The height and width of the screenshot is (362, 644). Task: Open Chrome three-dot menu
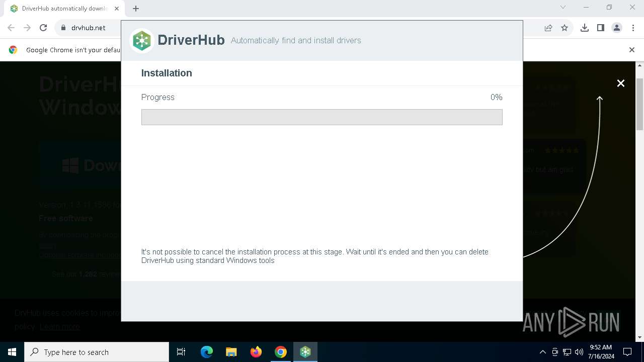click(x=633, y=28)
